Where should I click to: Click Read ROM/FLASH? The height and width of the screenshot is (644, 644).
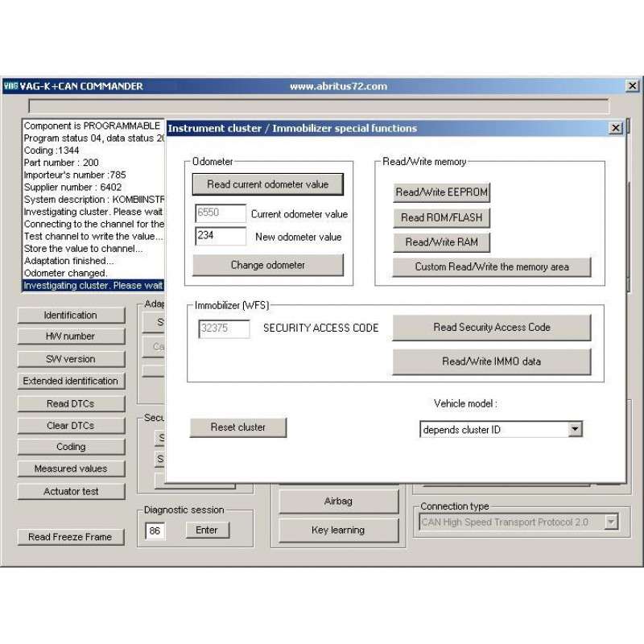point(442,217)
